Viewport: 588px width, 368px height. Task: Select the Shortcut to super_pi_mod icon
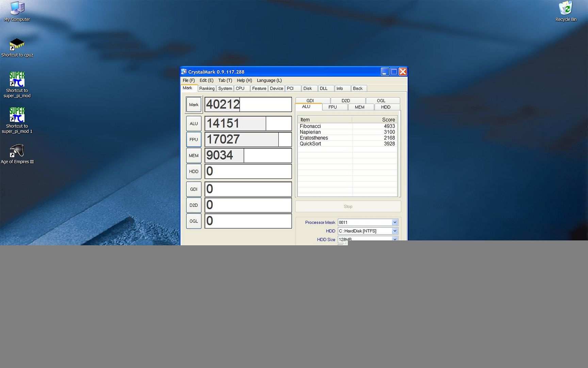[x=17, y=85]
